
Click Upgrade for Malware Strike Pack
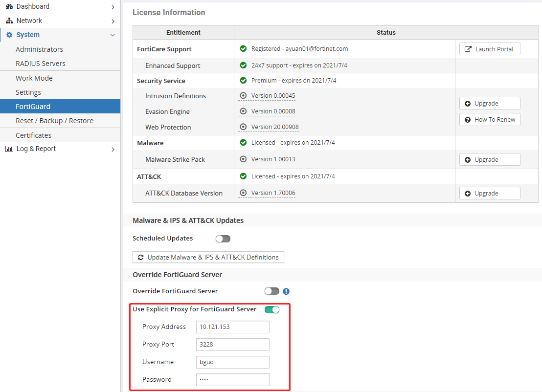click(490, 159)
